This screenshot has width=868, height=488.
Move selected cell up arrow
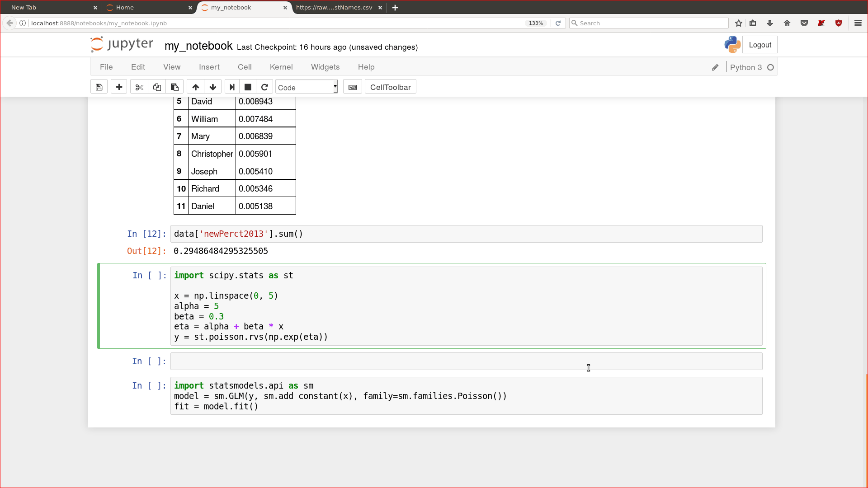click(x=196, y=87)
